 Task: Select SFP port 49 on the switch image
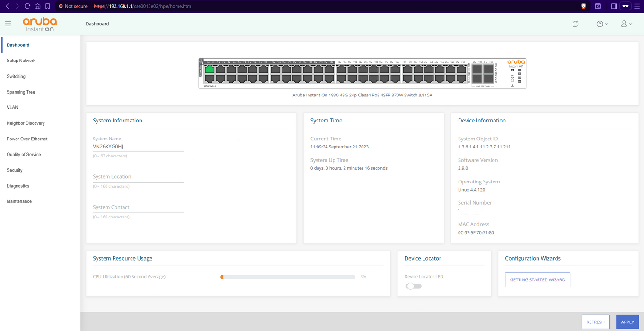pos(477,69)
